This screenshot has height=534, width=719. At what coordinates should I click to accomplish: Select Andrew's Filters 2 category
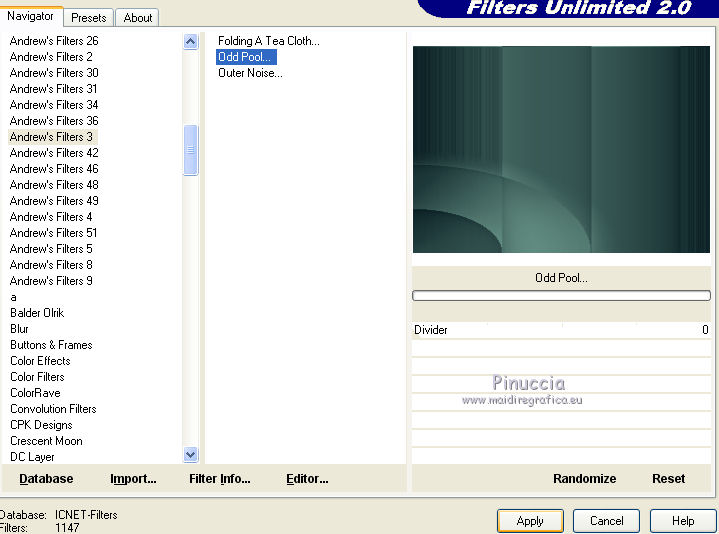[51, 57]
